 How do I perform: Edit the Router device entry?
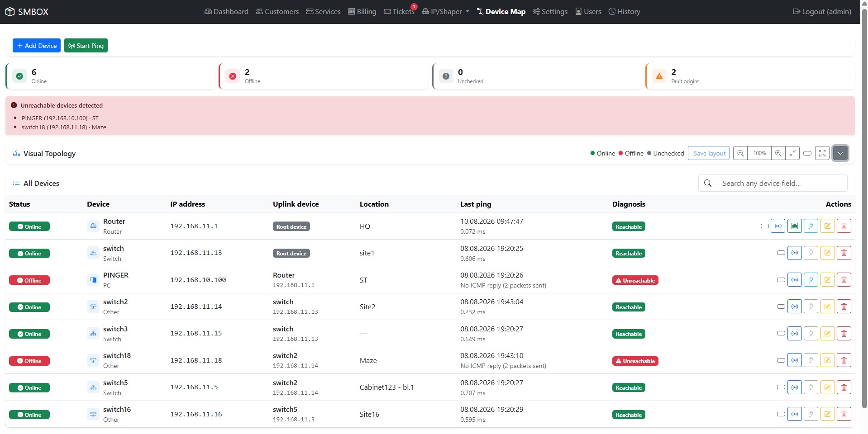(x=827, y=226)
